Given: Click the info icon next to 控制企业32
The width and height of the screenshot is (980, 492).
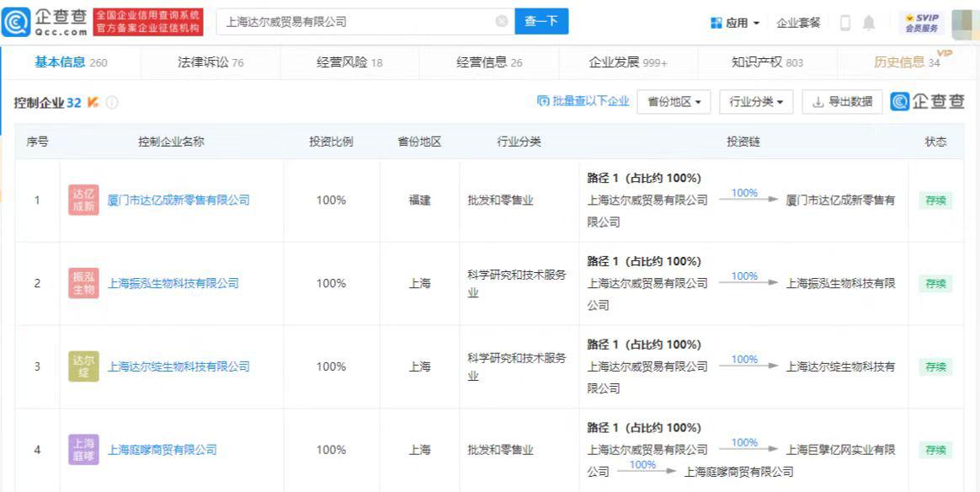Looking at the screenshot, I should pos(113,102).
